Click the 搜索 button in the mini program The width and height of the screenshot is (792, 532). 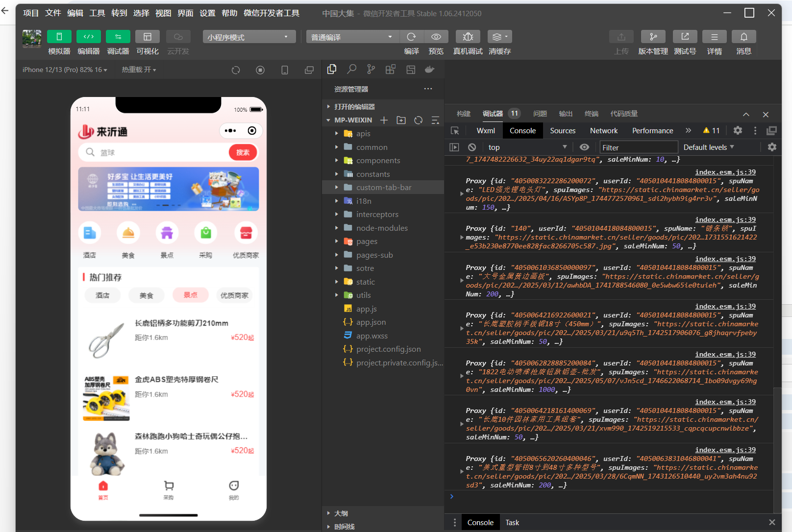243,152
